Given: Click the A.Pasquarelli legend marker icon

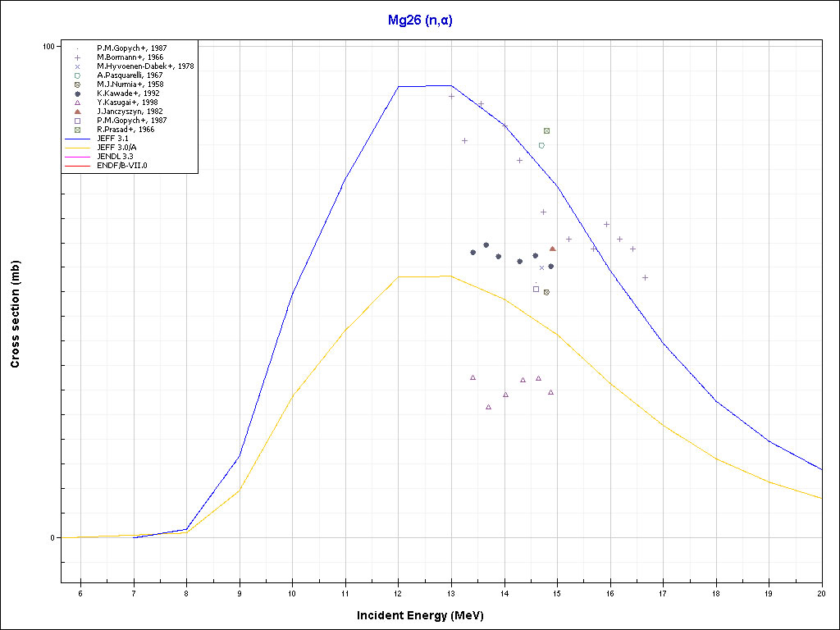Looking at the screenshot, I should click(77, 75).
